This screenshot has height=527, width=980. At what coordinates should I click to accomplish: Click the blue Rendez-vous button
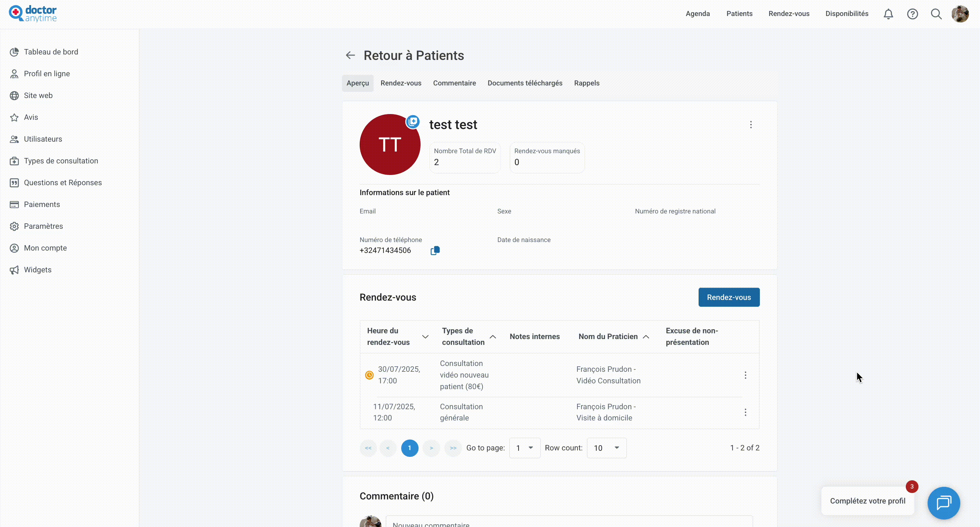coord(729,297)
